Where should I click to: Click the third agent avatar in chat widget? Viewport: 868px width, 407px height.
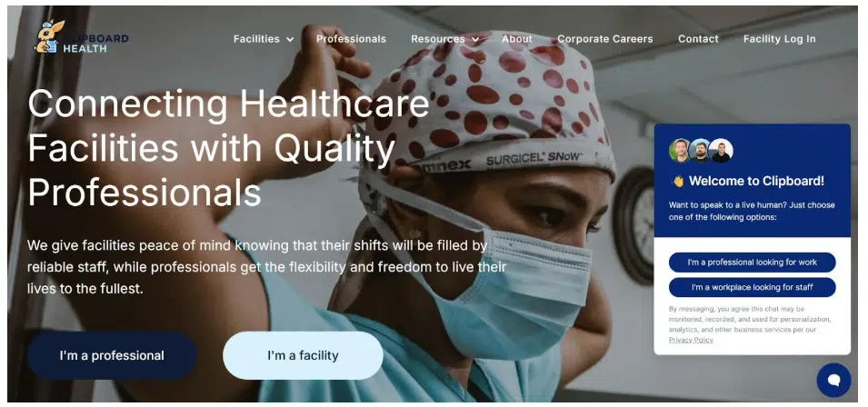[x=721, y=151]
